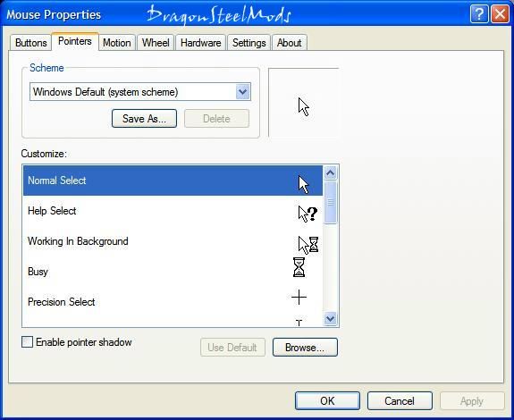Screen dimensions: 514x420
Task: Click the Save As... button
Action: click(144, 119)
